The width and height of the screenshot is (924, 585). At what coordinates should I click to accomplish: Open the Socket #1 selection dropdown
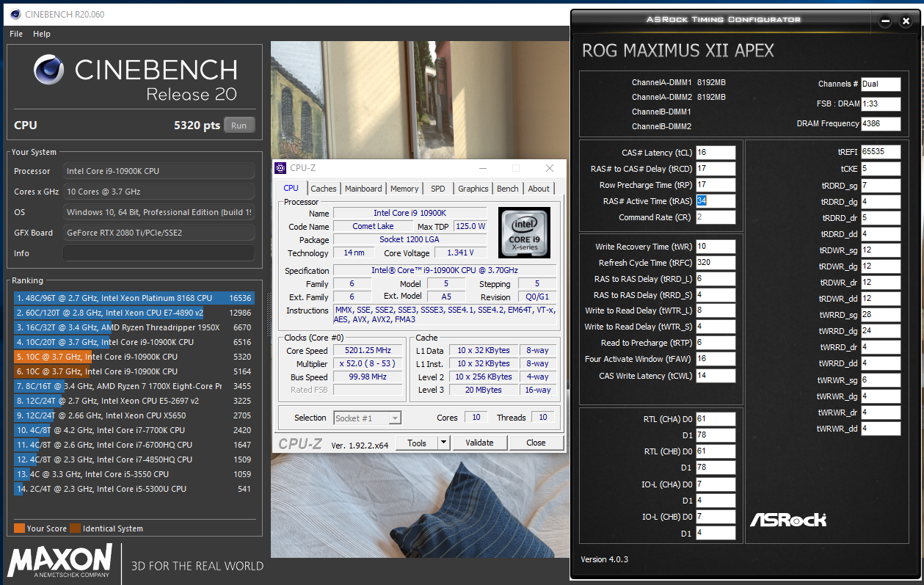[368, 418]
